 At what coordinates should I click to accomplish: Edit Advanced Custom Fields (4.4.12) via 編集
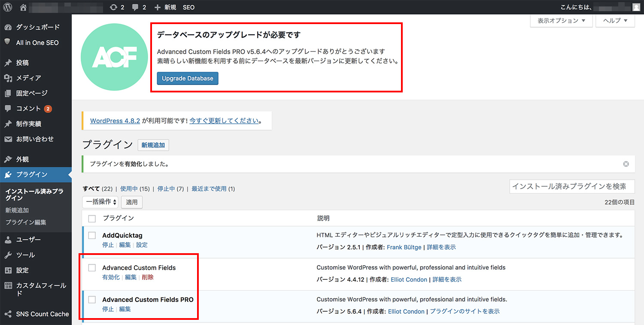131,277
